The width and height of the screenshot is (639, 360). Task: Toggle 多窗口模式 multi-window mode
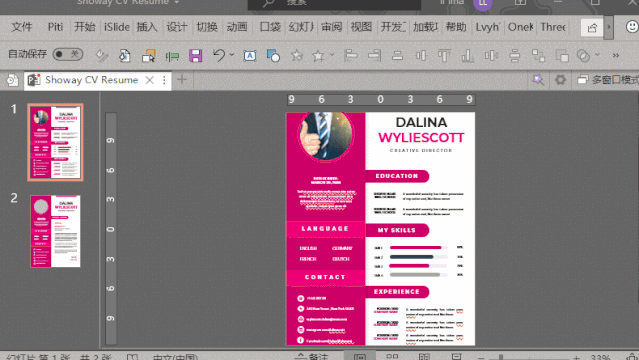coord(608,80)
